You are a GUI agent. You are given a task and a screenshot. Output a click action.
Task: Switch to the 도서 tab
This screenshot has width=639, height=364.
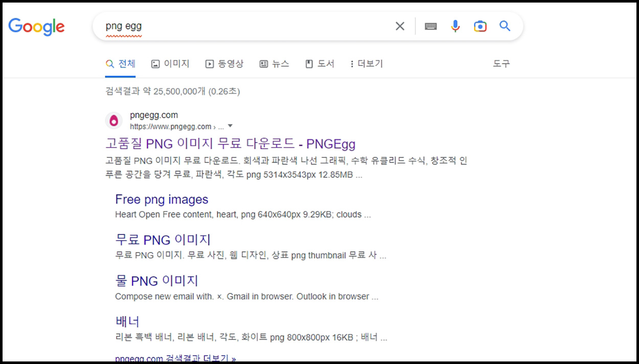coord(319,64)
